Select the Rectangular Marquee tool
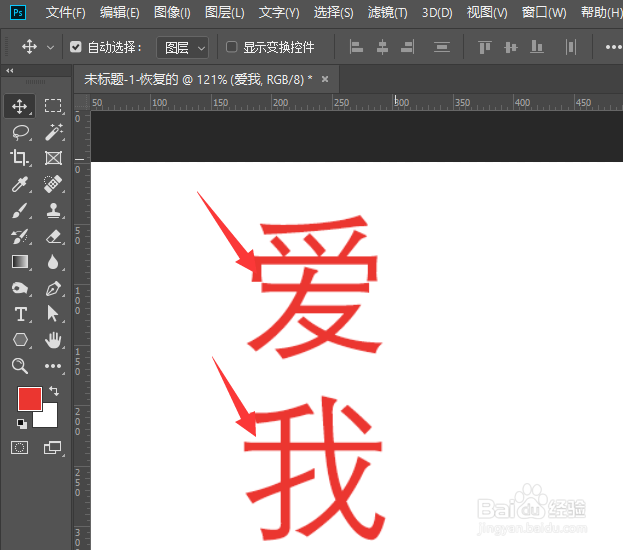This screenshot has width=623, height=550. pyautogui.click(x=53, y=106)
